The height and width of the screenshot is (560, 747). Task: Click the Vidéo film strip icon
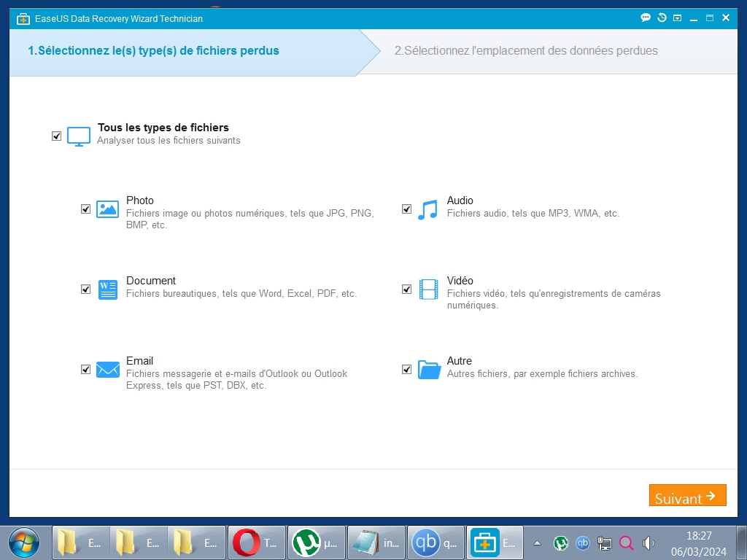point(429,289)
